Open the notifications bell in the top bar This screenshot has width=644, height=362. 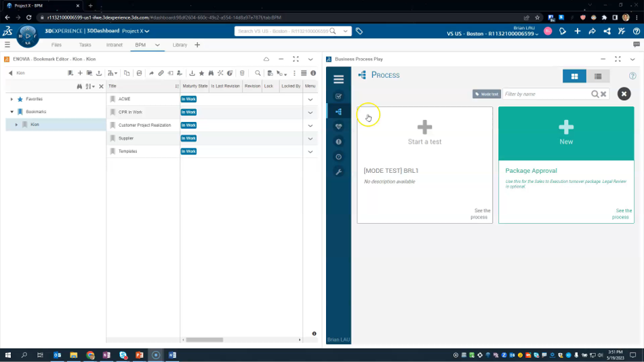(563, 31)
